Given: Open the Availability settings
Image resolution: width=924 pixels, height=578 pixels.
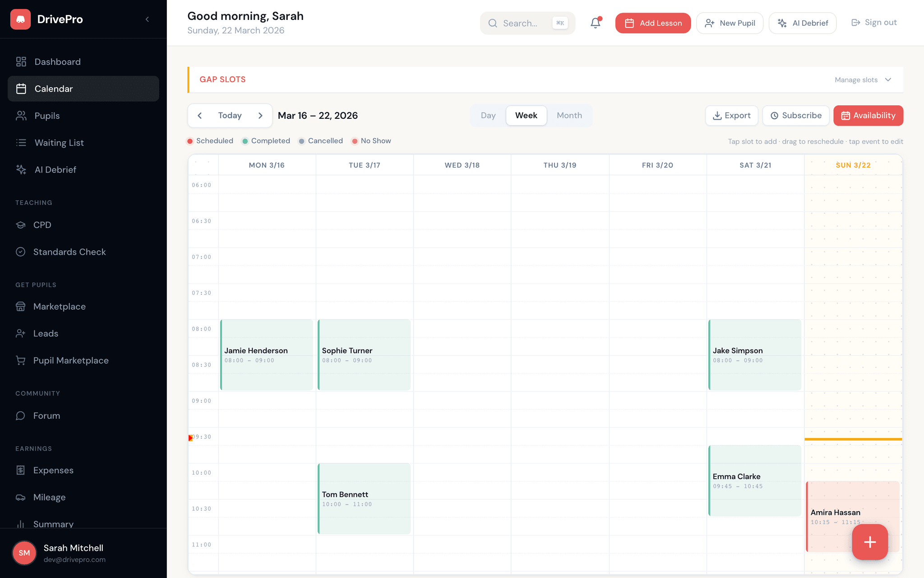Looking at the screenshot, I should (x=868, y=116).
